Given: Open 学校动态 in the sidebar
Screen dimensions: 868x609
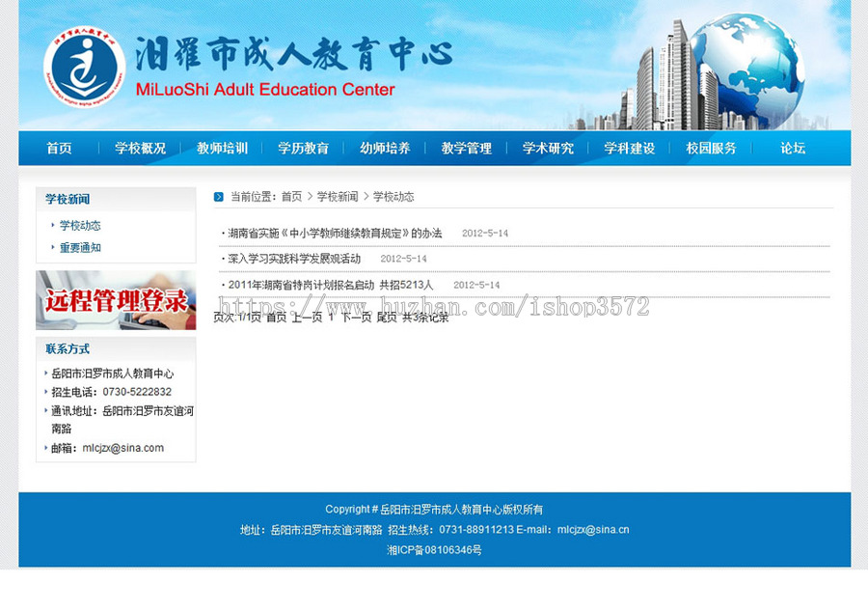Looking at the screenshot, I should point(80,226).
